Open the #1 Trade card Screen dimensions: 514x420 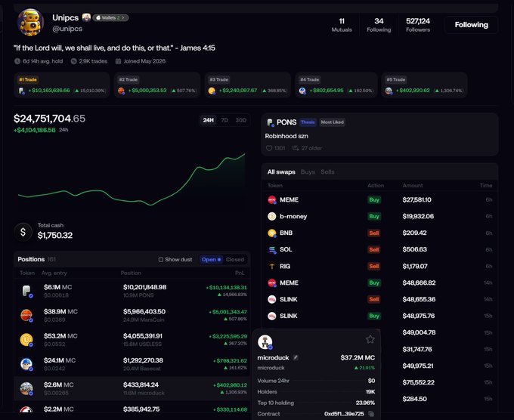(x=62, y=85)
